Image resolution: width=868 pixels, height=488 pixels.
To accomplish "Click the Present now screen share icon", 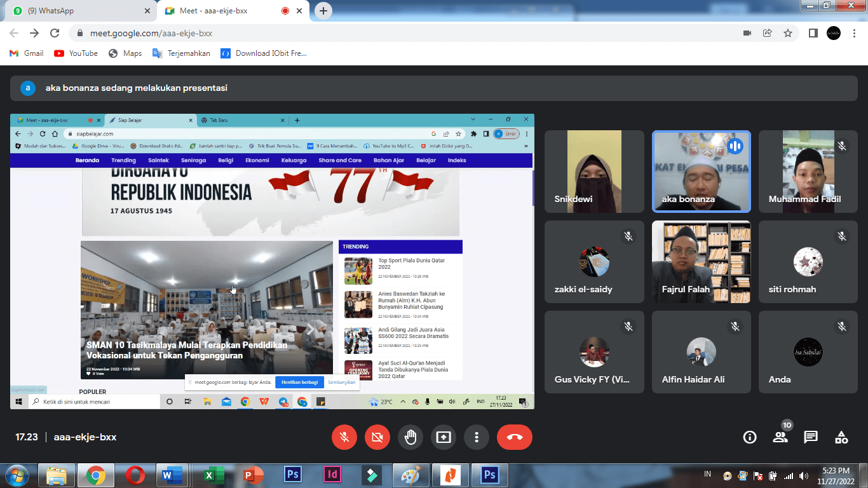I will 444,437.
